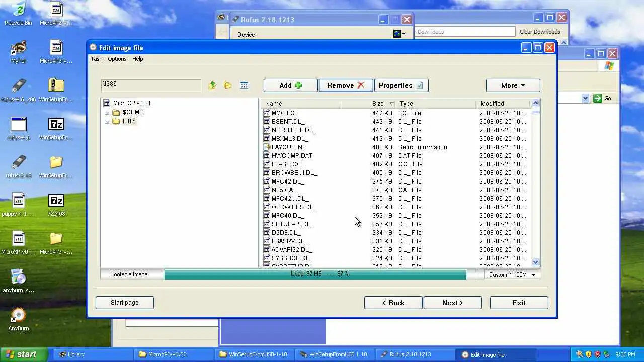
Task: Click the Add button
Action: coord(291,85)
